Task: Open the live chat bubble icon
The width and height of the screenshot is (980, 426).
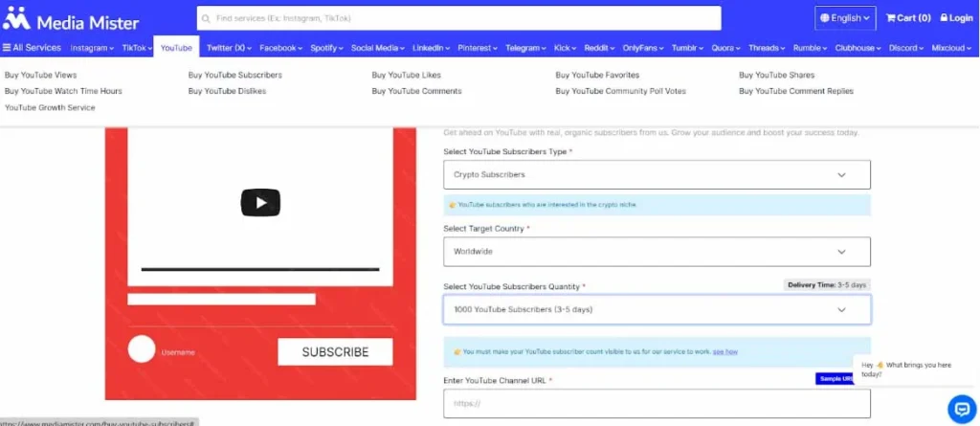Action: 960,409
